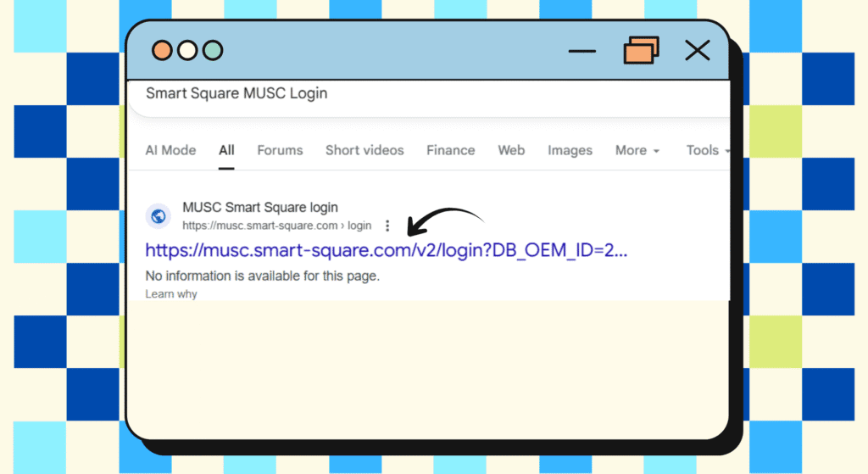Select the Web filter tab

tap(511, 150)
